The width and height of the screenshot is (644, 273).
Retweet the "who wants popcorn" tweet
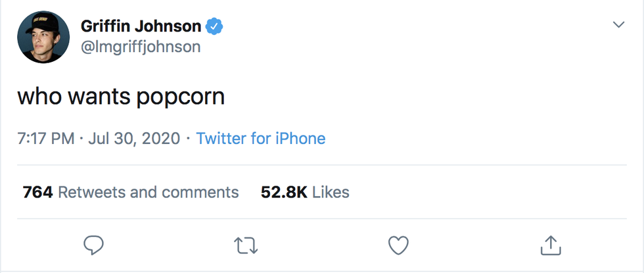click(x=246, y=245)
